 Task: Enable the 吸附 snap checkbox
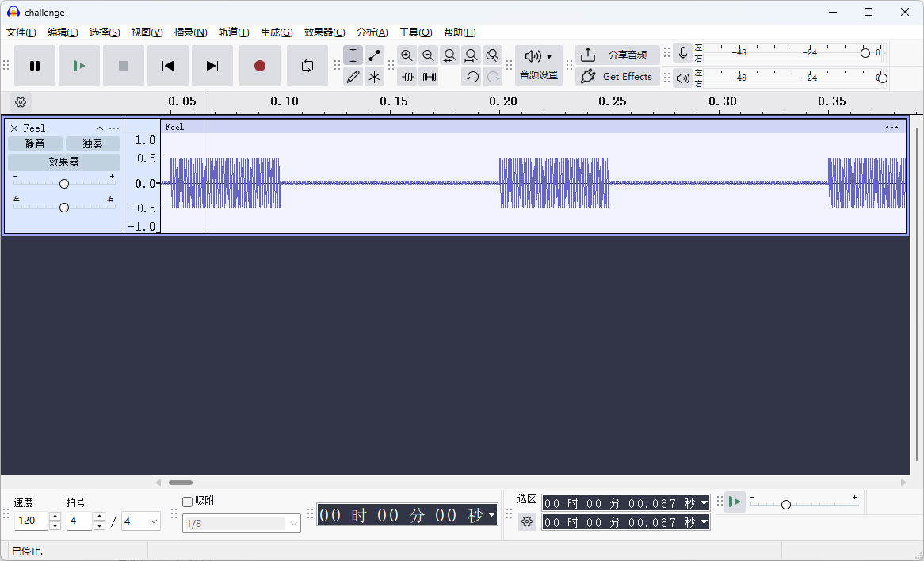[x=188, y=502]
